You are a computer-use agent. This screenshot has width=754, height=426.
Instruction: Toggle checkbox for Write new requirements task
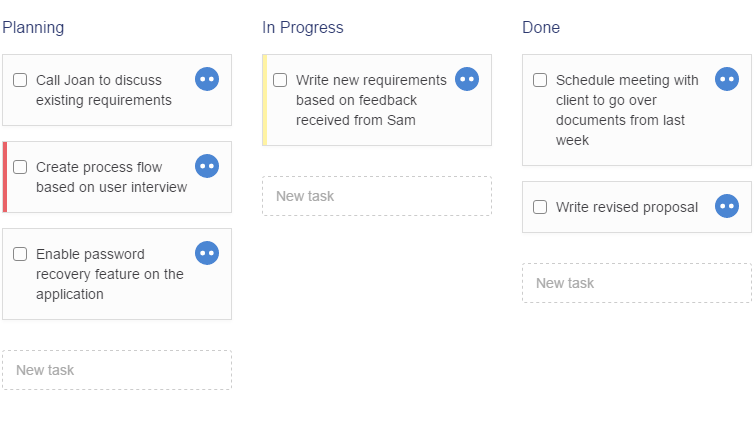pos(280,80)
